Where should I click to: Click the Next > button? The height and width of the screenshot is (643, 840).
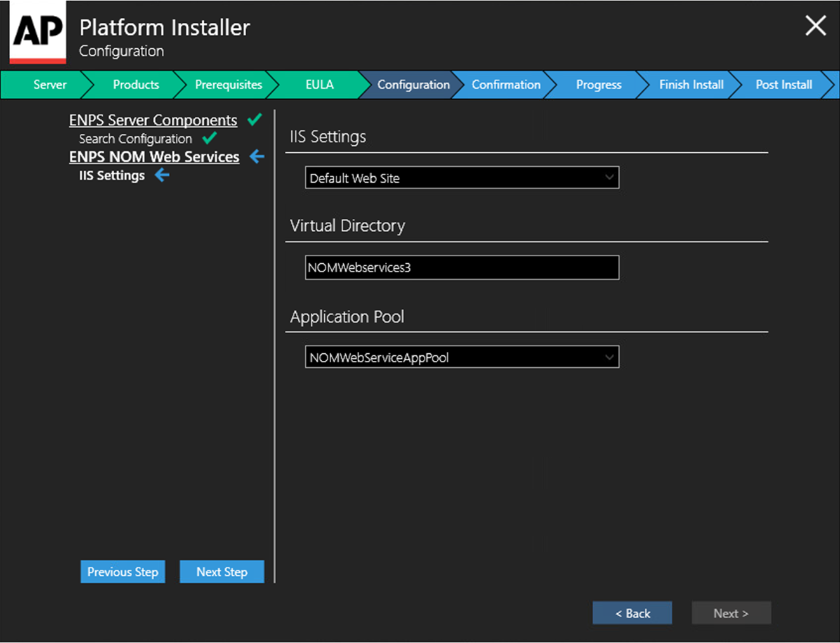(x=731, y=613)
